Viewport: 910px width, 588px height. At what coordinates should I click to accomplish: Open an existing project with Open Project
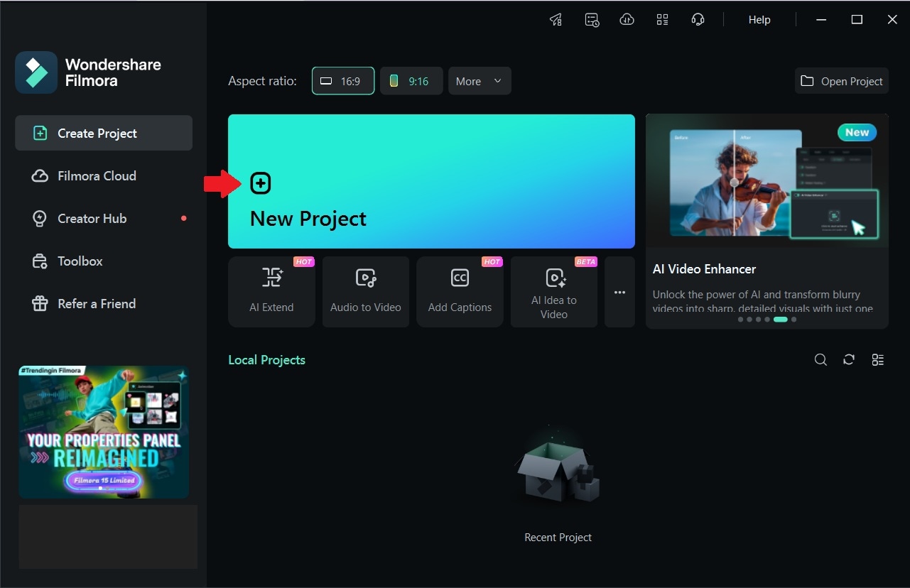841,80
